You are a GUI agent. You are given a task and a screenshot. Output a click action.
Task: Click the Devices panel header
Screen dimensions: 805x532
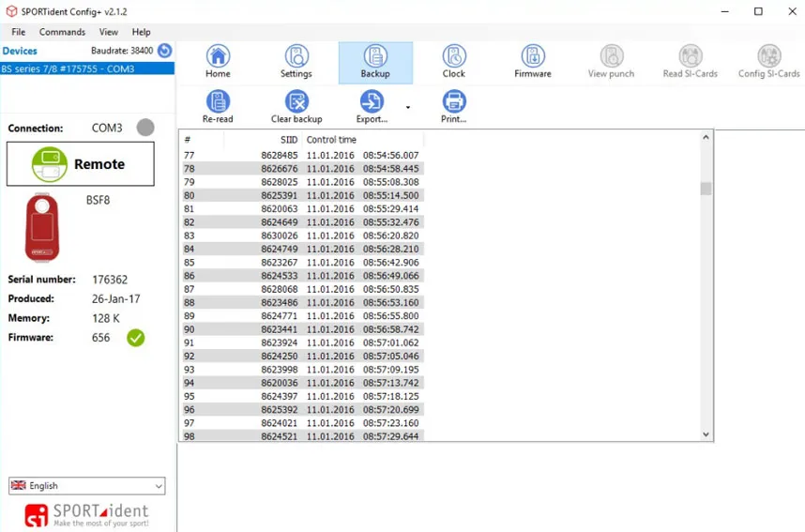tap(20, 51)
